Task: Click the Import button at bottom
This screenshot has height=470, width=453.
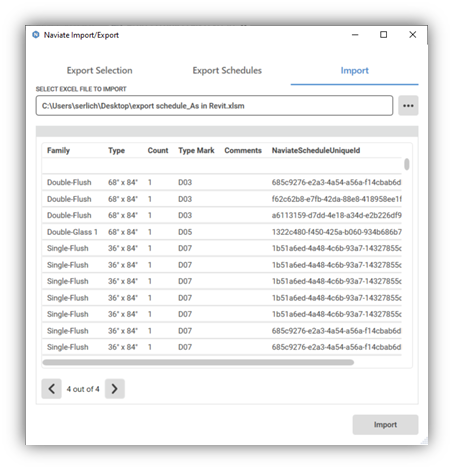Action: tap(385, 424)
